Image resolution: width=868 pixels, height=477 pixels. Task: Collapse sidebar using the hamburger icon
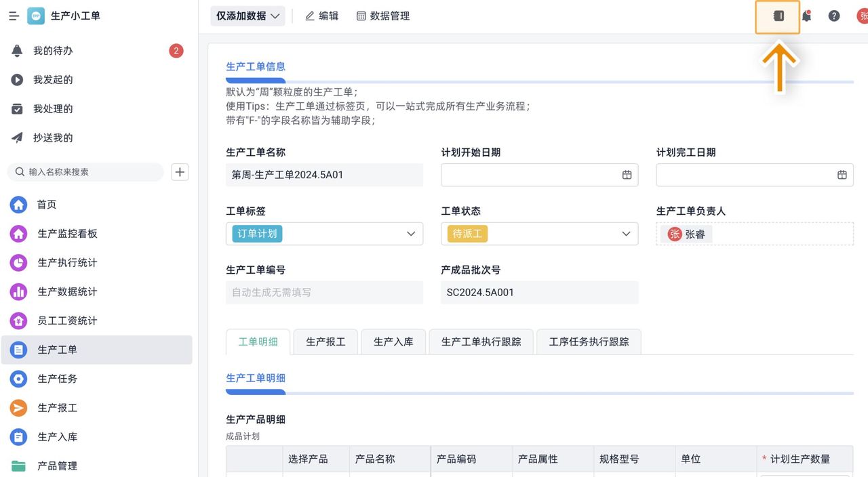[x=14, y=16]
